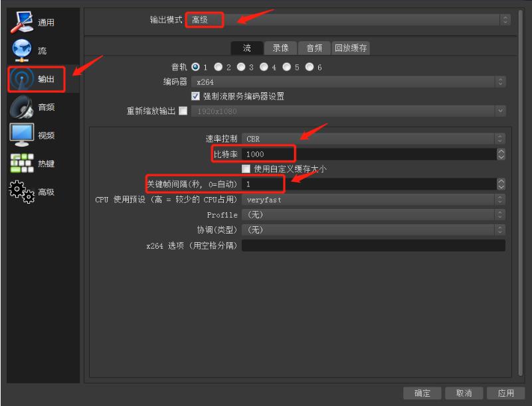Screen dimensions: 532x406
Task: Open the CPU preset veryfast dropdown
Action: (373, 200)
